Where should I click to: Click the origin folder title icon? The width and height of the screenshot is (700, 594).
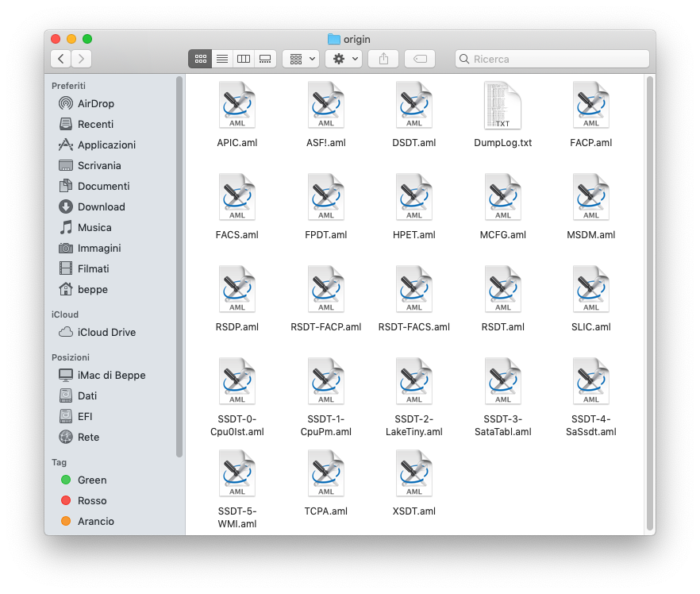tap(333, 39)
